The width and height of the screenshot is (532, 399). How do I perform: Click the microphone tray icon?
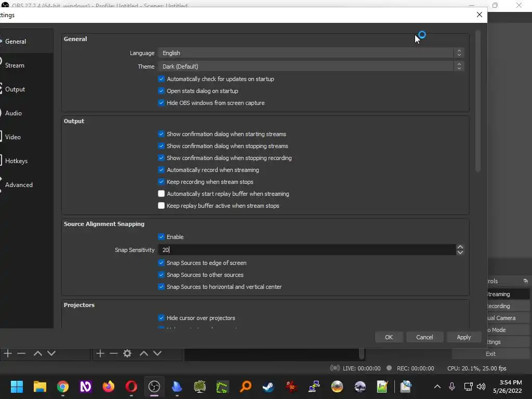pos(452,387)
